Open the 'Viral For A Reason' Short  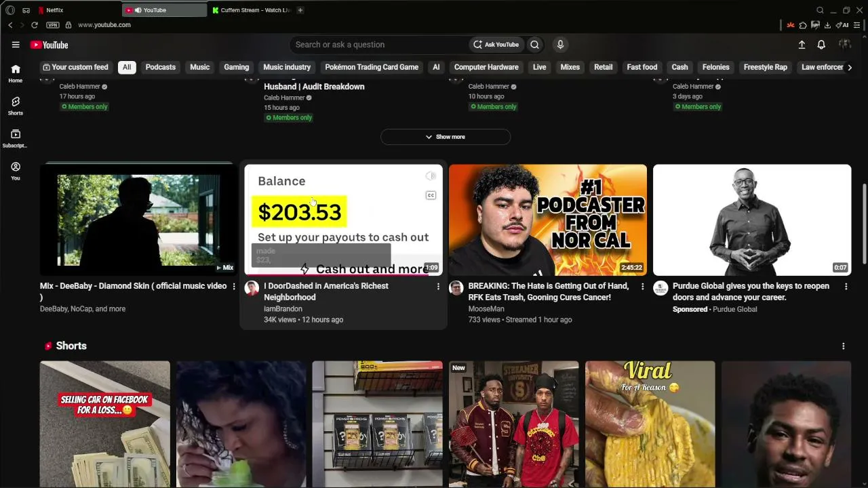650,424
